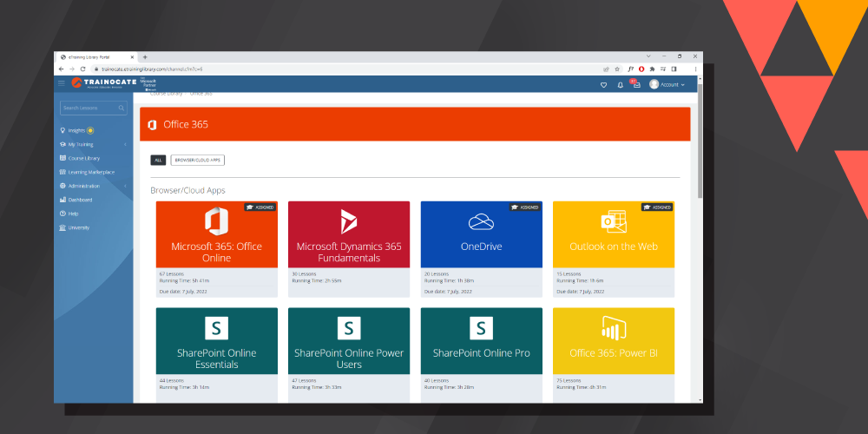
Task: Toggle the hamburger sidebar menu icon
Action: point(62,83)
